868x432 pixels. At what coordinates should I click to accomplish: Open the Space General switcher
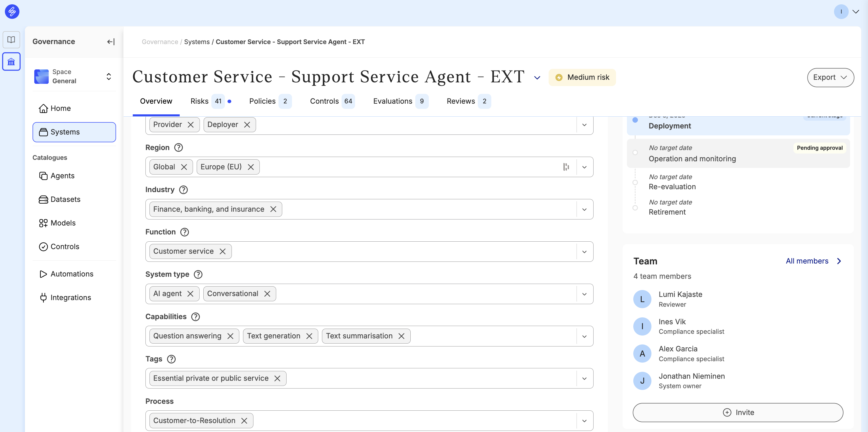coord(74,77)
